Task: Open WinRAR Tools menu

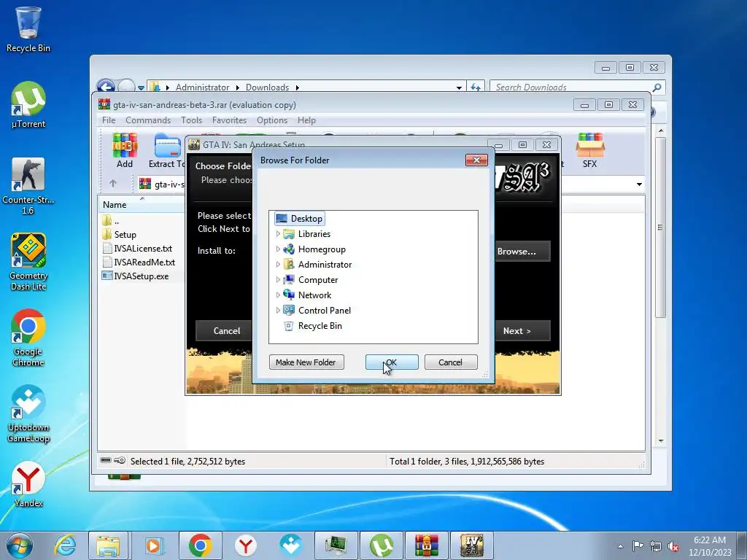Action: [x=191, y=120]
